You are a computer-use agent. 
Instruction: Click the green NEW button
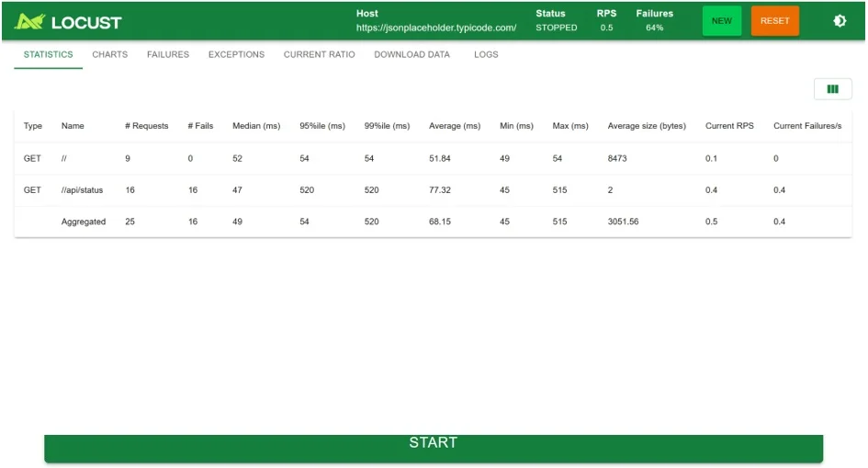[721, 21]
